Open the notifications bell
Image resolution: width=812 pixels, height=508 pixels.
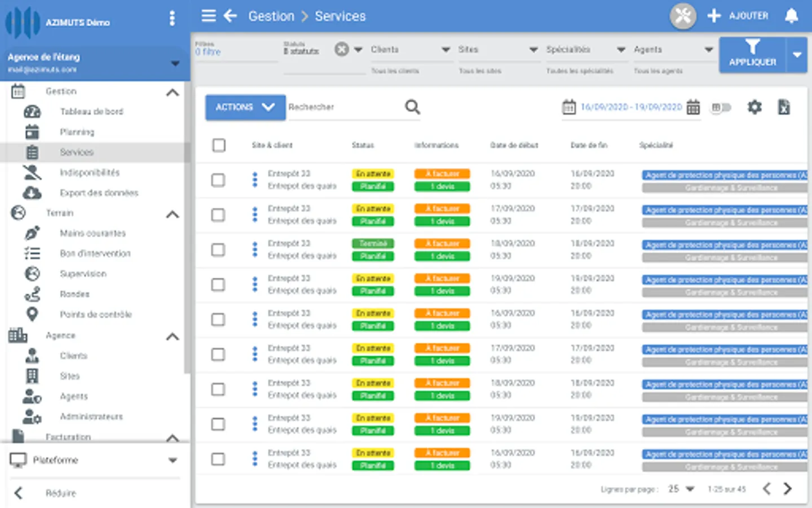click(x=792, y=16)
